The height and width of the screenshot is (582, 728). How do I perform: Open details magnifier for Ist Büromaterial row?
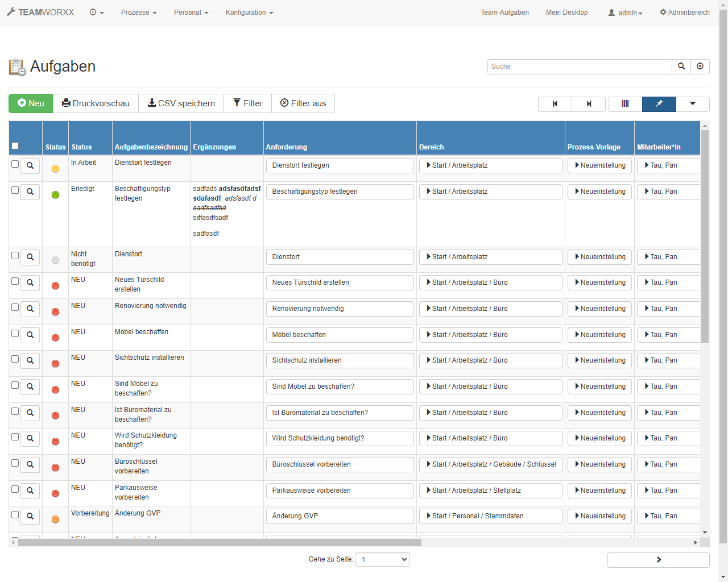(x=30, y=413)
